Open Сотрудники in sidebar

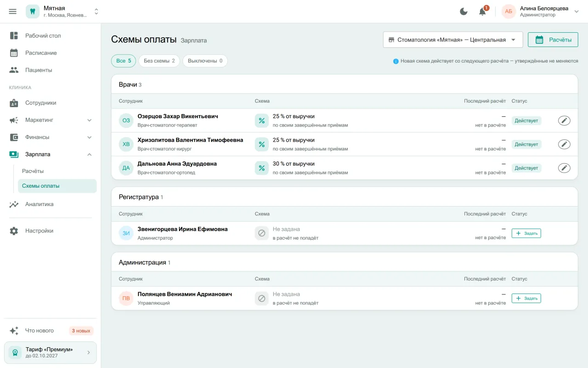51,103
